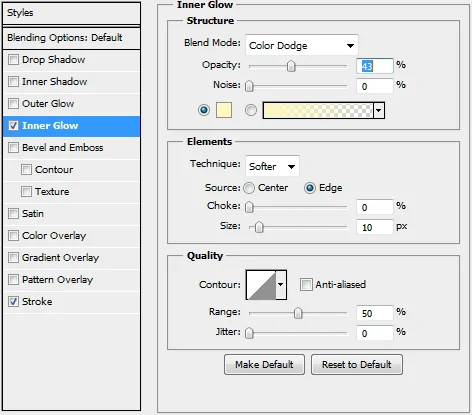Viewport: 472px width, 415px height.
Task: Expand the gradient picker dropdown arrow
Action: 379,110
